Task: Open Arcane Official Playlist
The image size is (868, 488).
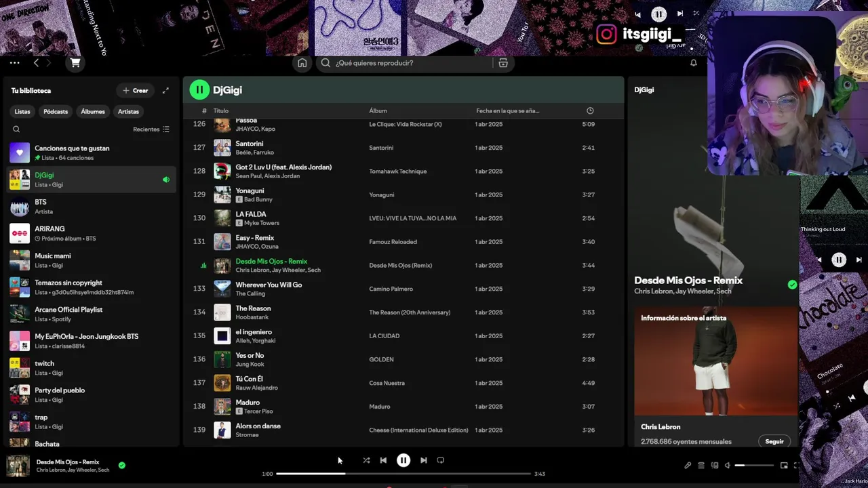Action: [x=90, y=314]
